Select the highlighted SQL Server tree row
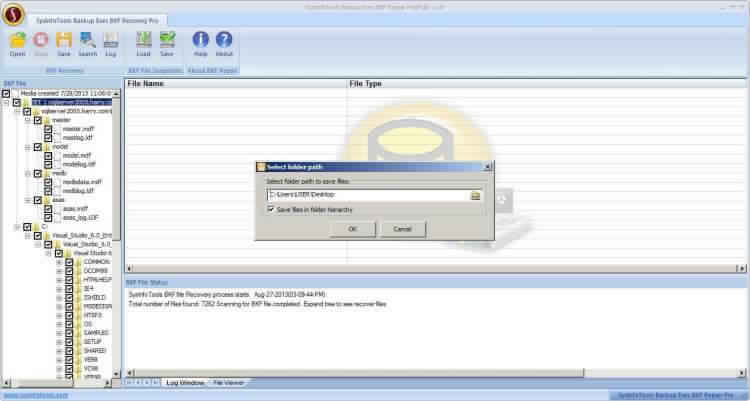 tap(72, 102)
